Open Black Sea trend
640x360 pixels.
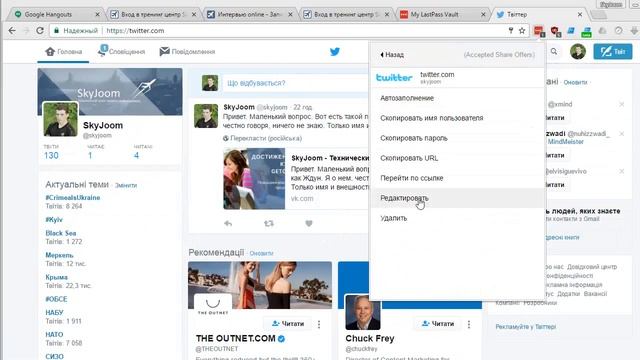click(x=61, y=233)
